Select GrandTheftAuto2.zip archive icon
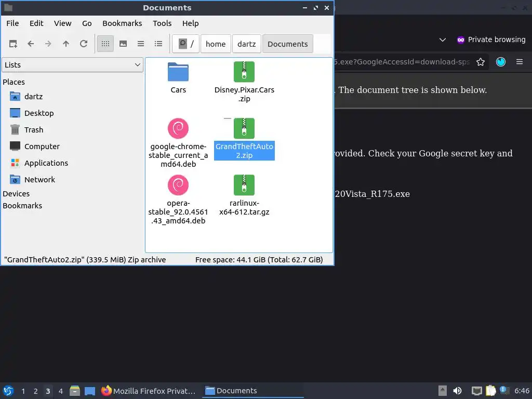The image size is (532, 399). click(244, 129)
